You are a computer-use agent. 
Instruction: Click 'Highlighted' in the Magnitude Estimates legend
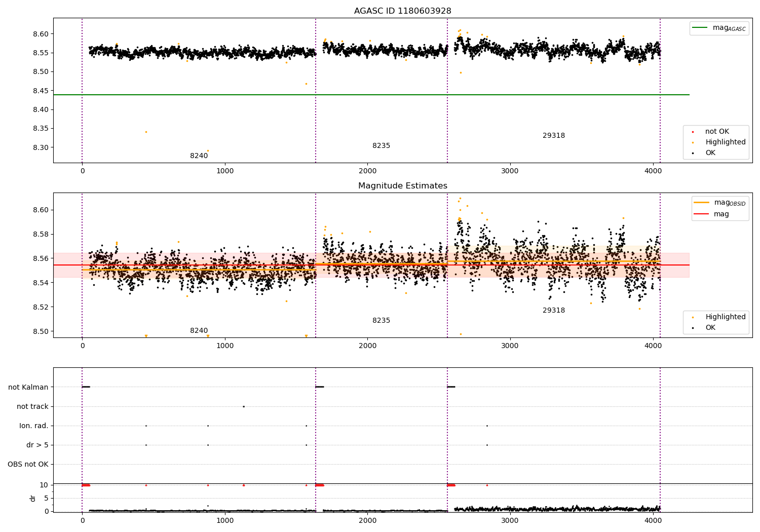pyautogui.click(x=719, y=317)
